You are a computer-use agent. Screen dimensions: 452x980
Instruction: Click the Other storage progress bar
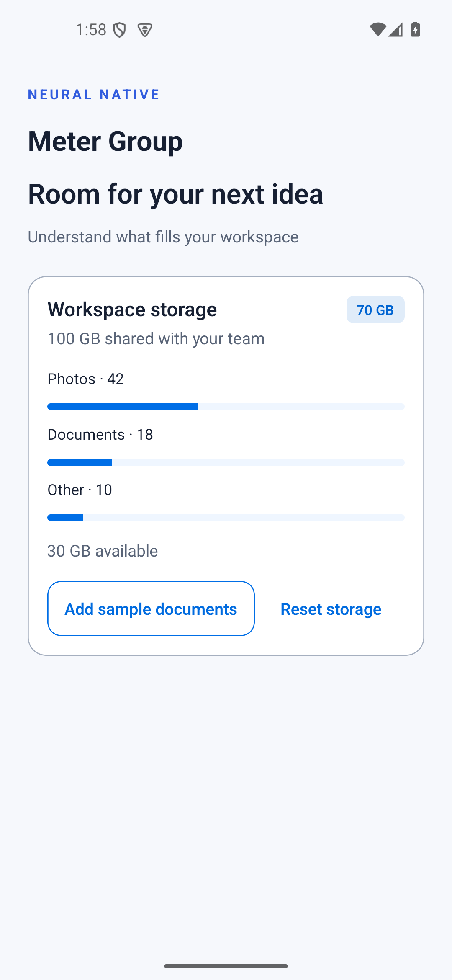click(x=226, y=518)
